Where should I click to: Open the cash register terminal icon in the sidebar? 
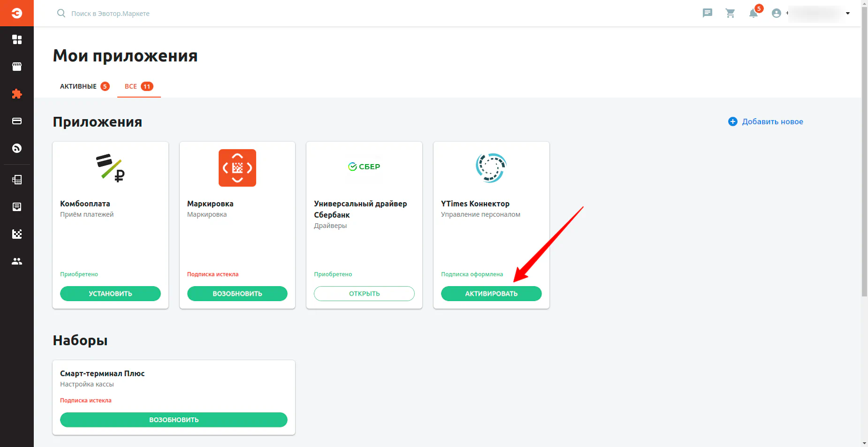[17, 180]
